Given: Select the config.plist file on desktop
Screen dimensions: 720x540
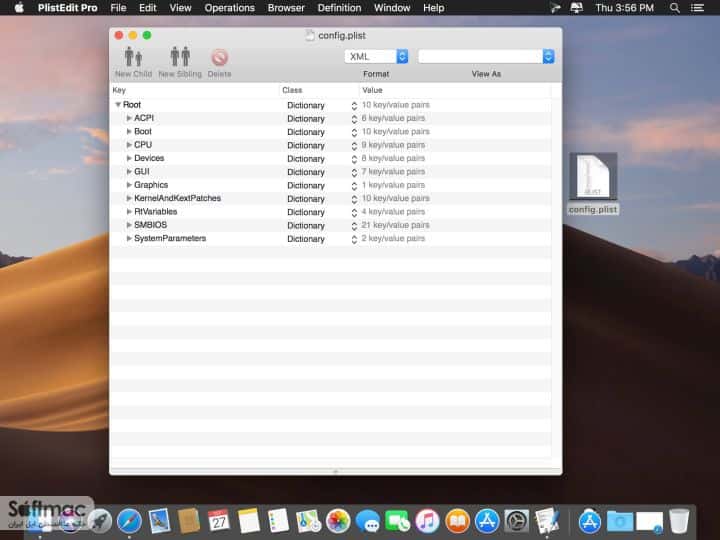Looking at the screenshot, I should point(593,183).
